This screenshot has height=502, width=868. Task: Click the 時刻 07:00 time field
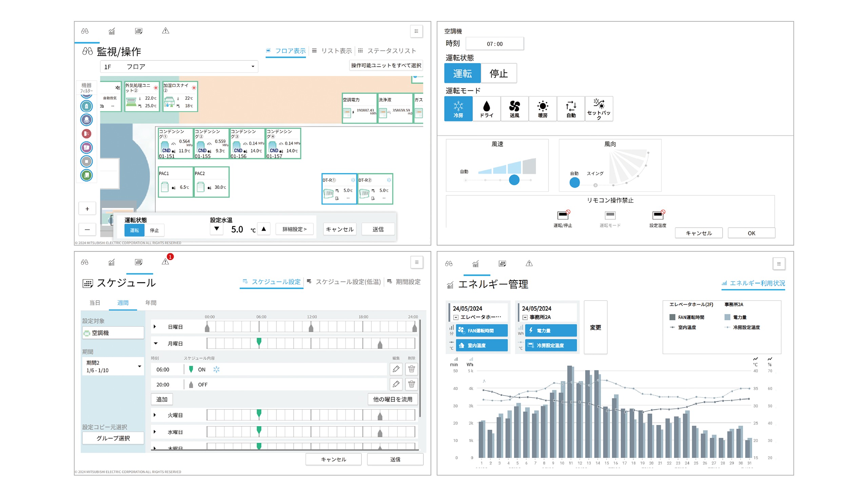[x=494, y=44]
